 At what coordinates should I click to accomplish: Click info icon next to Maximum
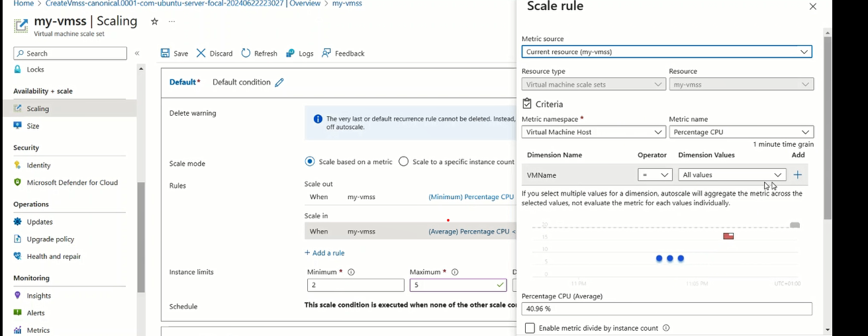pyautogui.click(x=455, y=272)
